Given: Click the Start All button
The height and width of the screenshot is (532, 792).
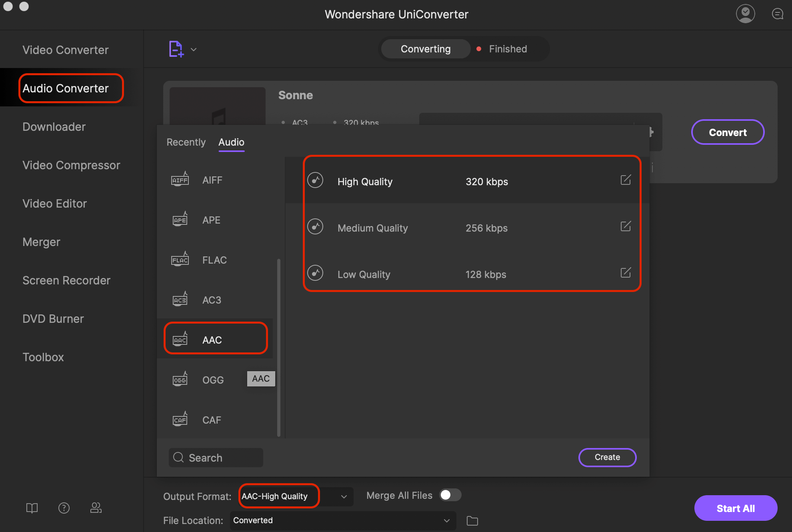Looking at the screenshot, I should point(736,508).
